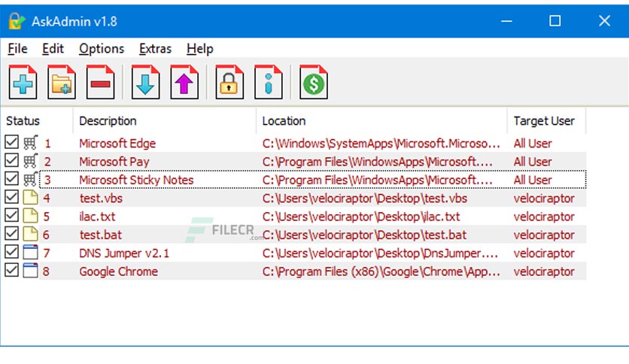Click the Desktop\test.vbs location path
The width and height of the screenshot is (629, 364).
coord(365,199)
